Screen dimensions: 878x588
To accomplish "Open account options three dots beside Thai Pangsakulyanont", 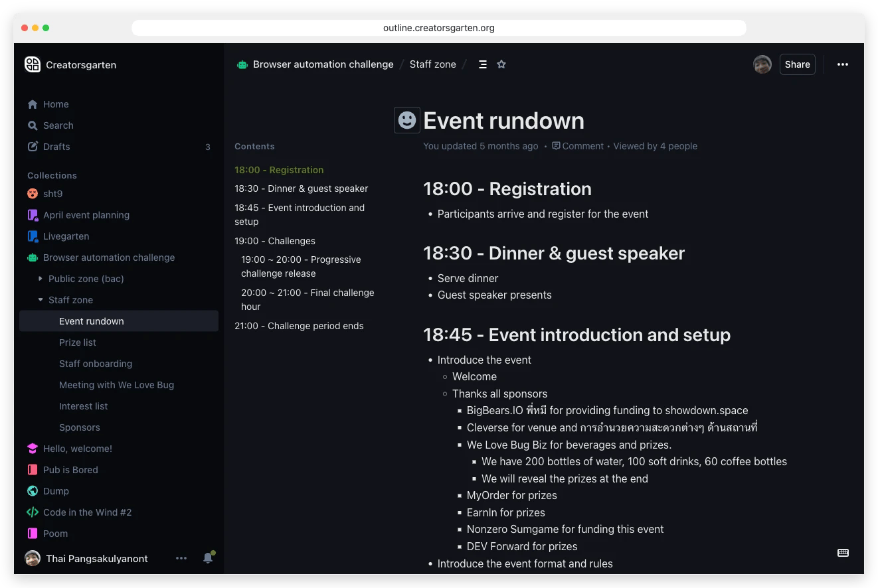I will 181,558.
